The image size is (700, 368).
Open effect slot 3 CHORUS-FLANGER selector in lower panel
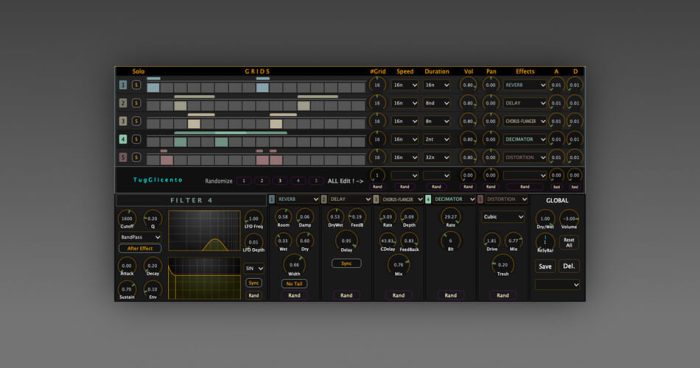coord(402,199)
